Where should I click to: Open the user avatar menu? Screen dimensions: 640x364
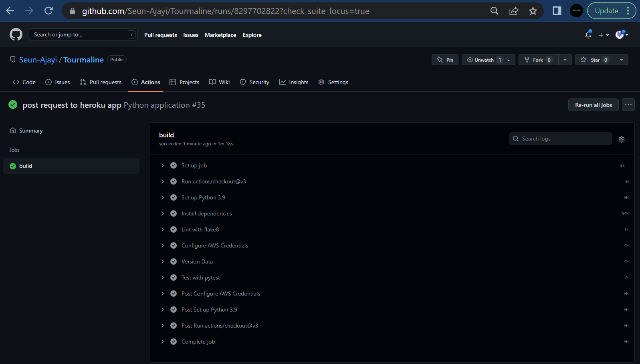(622, 35)
